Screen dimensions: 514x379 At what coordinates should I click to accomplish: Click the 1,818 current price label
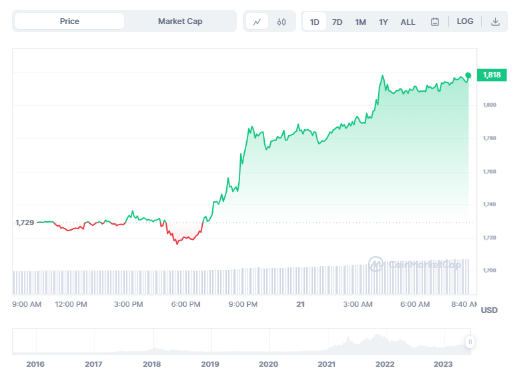(x=492, y=75)
